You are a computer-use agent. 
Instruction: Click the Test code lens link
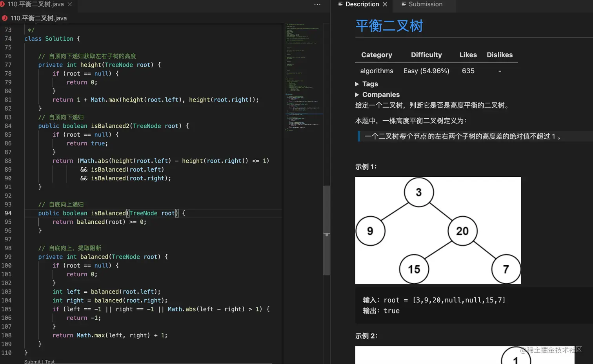[x=50, y=362]
